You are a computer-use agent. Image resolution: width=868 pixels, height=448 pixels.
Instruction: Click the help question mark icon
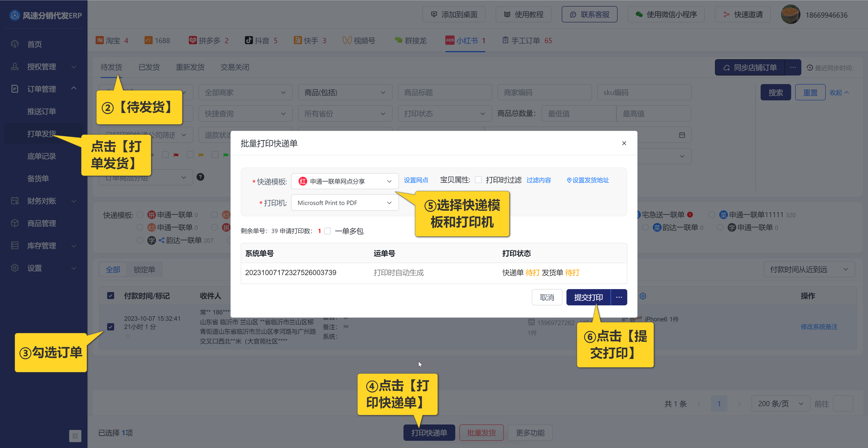[x=200, y=177]
